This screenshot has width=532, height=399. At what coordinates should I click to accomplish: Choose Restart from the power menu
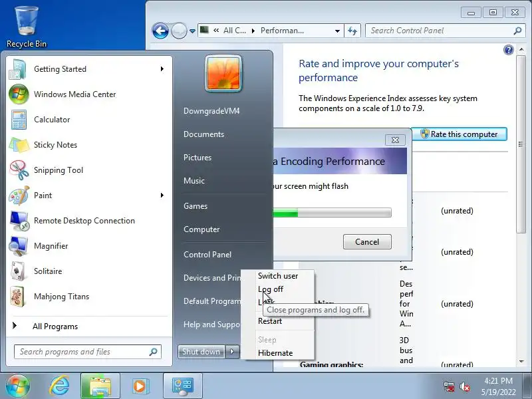270,321
